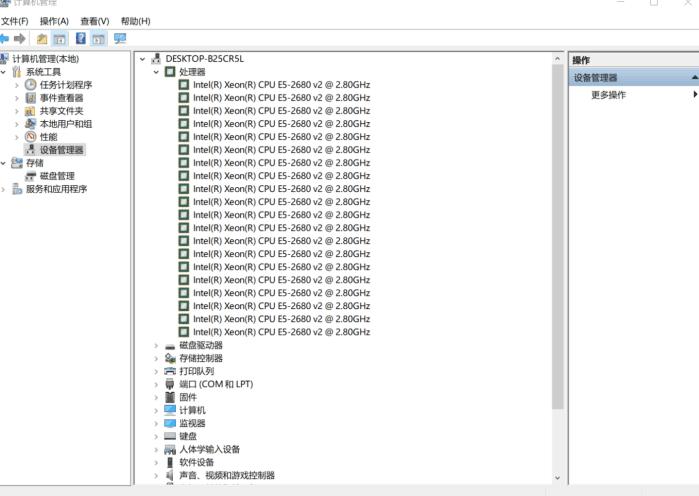
Task: Select the DESKTOP-B25CR5L computer icon
Action: tap(156, 58)
